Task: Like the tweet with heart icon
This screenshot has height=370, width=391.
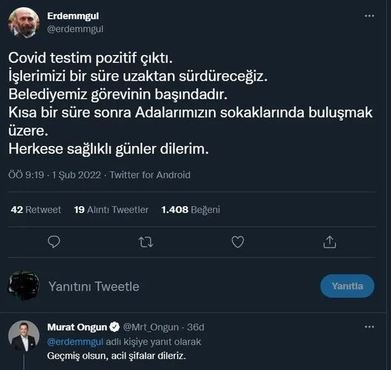Action: [x=238, y=242]
